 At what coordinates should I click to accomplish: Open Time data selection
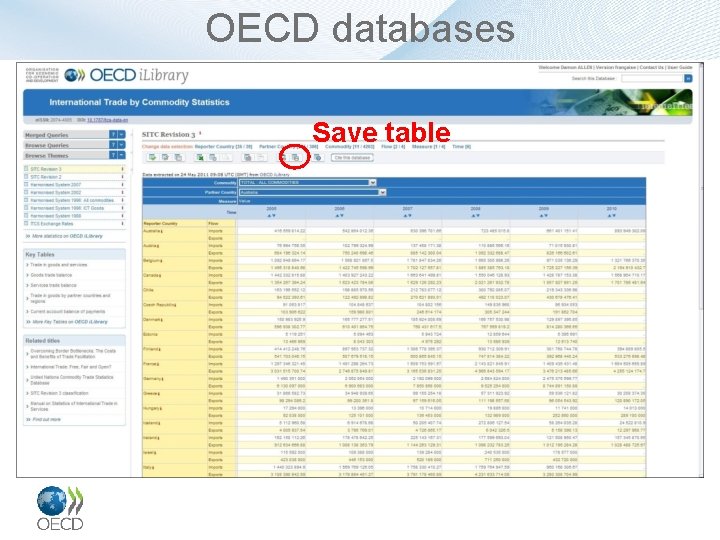(x=461, y=146)
